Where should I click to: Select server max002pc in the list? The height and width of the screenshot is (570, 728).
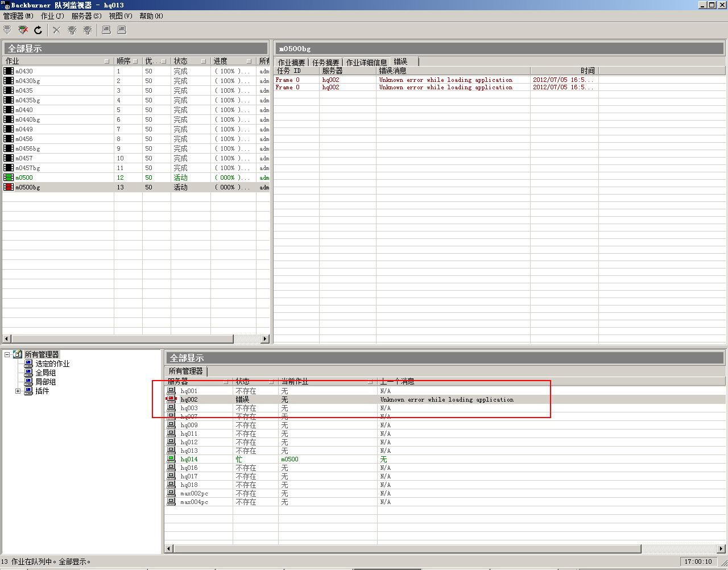click(445, 493)
